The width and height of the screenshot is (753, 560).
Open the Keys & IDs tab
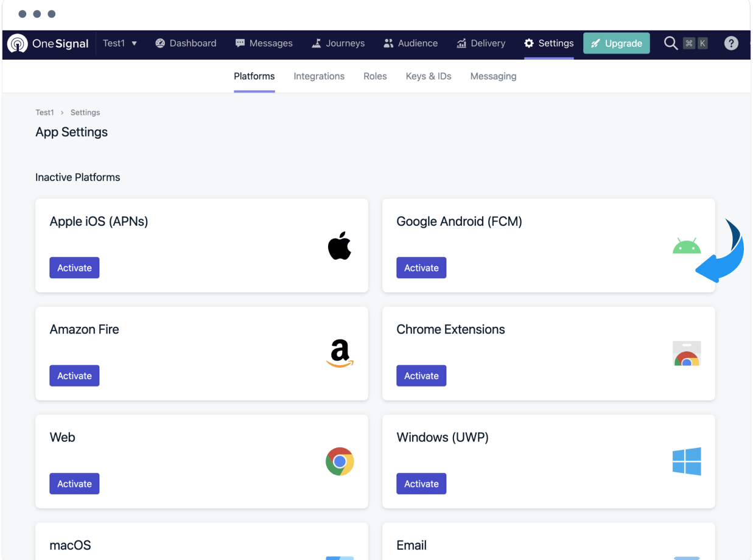pos(429,76)
